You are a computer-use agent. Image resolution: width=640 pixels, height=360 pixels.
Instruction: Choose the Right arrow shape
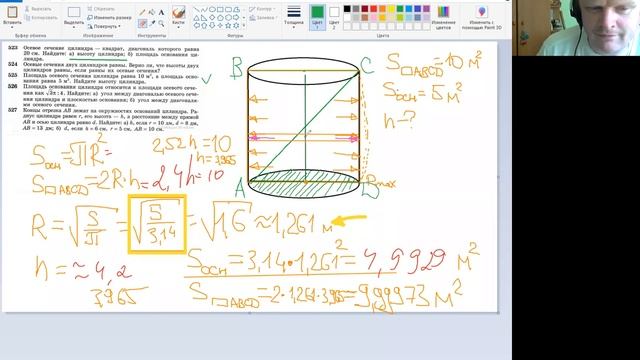click(236, 18)
